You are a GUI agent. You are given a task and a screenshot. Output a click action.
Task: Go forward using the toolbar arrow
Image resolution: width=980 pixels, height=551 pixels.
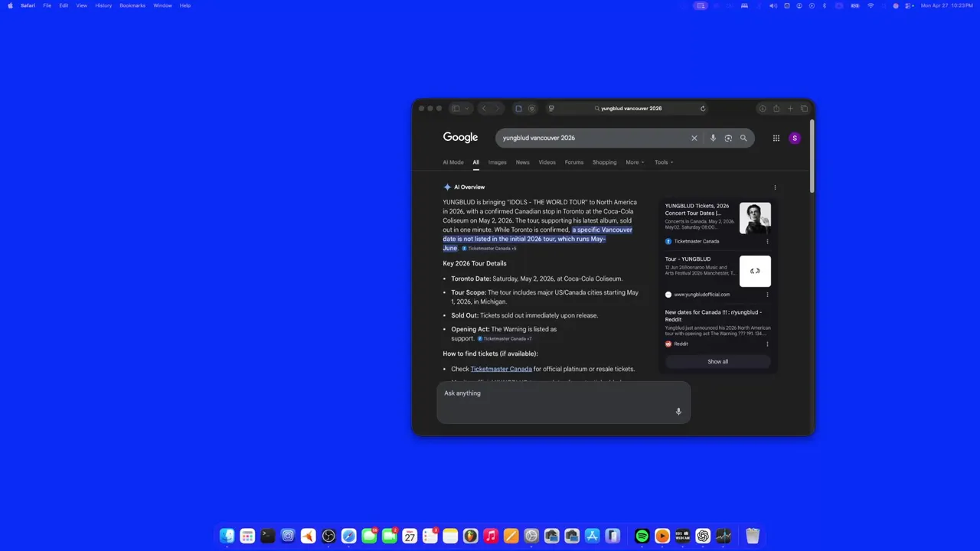pyautogui.click(x=496, y=109)
